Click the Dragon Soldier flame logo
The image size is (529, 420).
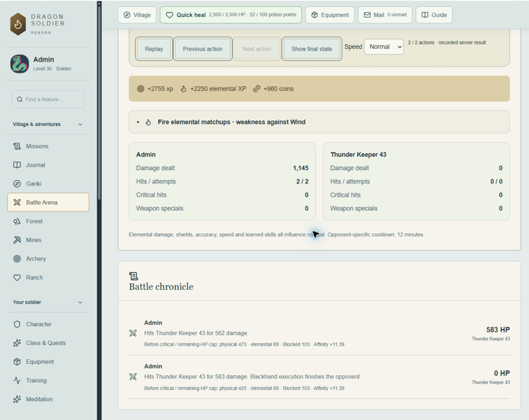click(x=18, y=24)
